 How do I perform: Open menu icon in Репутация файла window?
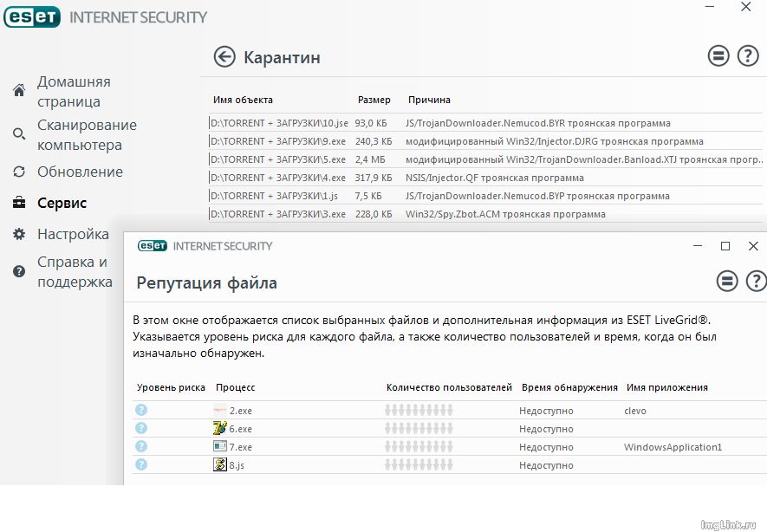coord(727,281)
